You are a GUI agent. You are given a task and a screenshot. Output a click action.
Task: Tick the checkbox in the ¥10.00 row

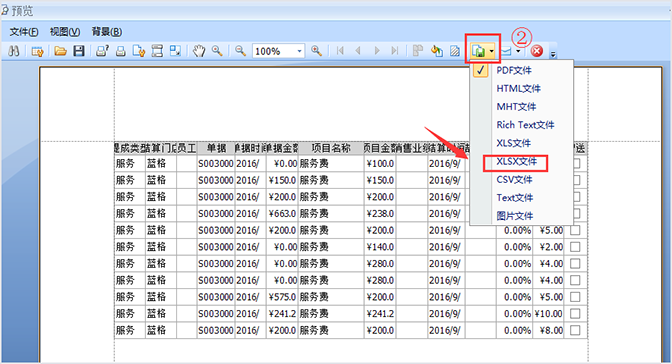click(x=575, y=314)
